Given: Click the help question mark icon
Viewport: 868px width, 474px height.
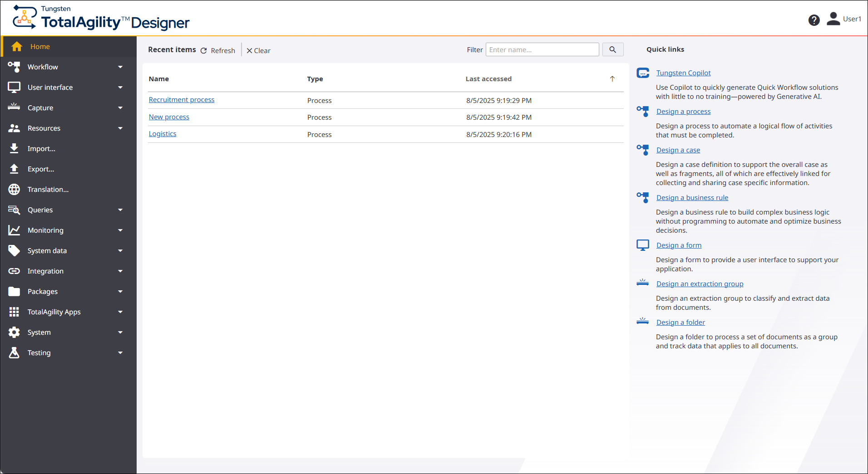Looking at the screenshot, I should (814, 20).
